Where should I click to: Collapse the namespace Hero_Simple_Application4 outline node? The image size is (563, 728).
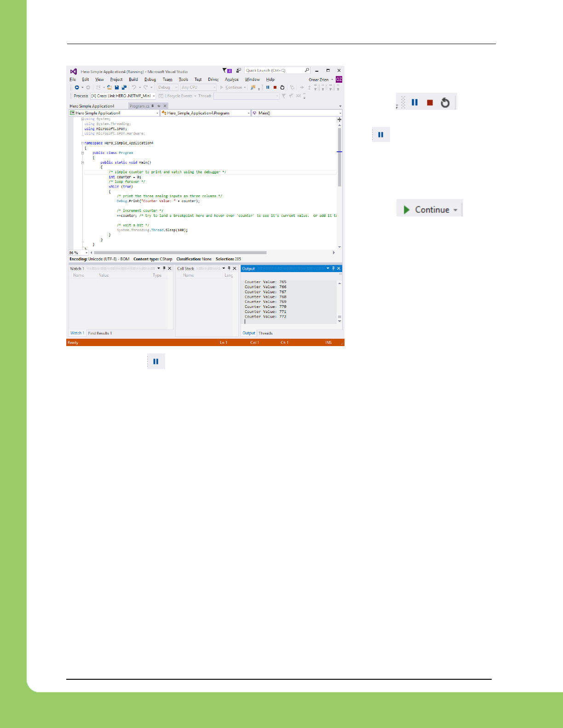coord(83,143)
